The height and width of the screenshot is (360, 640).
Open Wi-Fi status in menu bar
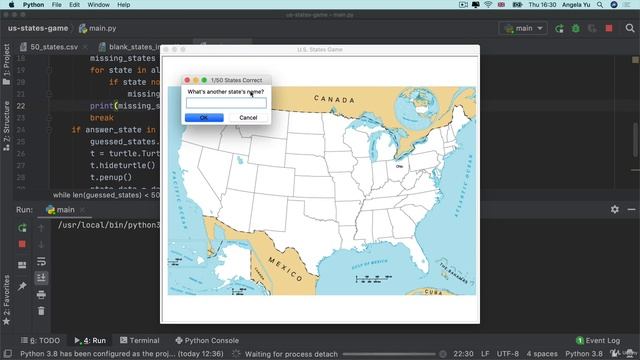[488, 5]
